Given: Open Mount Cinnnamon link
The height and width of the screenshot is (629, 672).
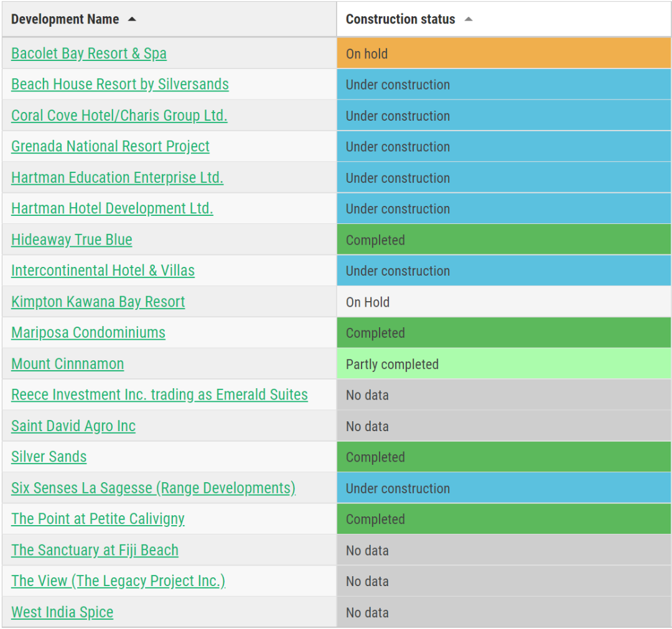Looking at the screenshot, I should point(68,364).
